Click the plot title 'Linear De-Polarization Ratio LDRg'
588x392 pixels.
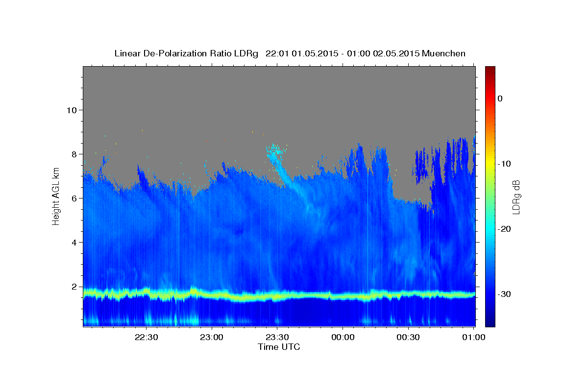click(x=186, y=53)
